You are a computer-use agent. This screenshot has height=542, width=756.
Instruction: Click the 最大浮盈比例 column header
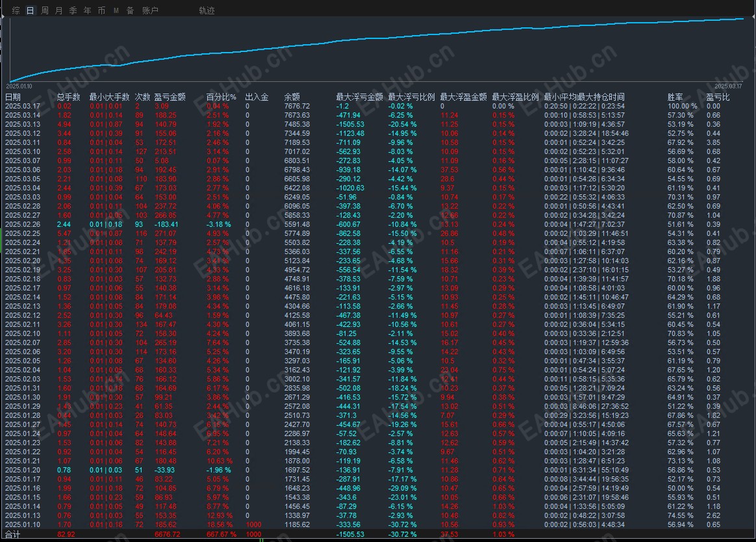coord(515,97)
